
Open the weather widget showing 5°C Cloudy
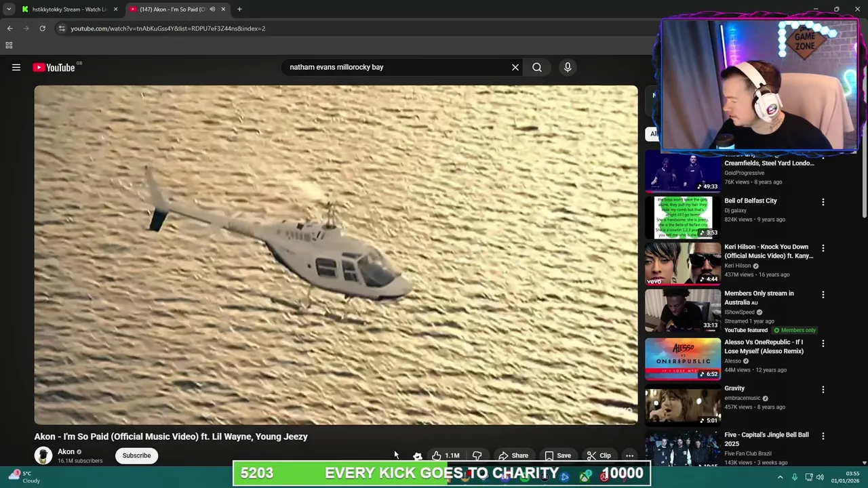click(24, 477)
